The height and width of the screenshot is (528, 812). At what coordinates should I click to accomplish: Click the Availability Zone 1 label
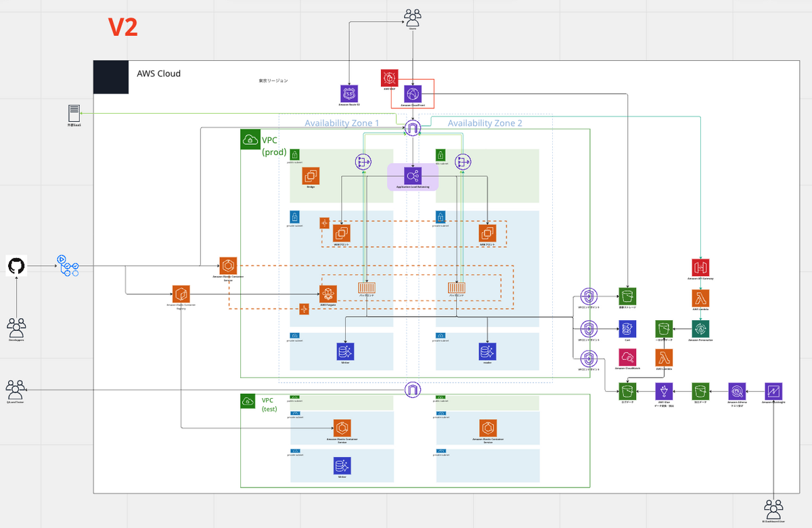pos(342,123)
